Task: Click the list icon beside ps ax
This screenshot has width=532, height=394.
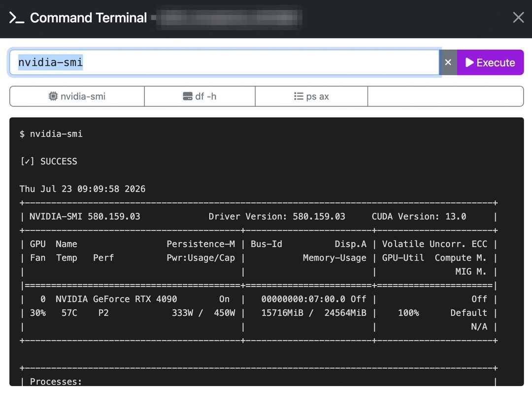Action: [x=299, y=97]
